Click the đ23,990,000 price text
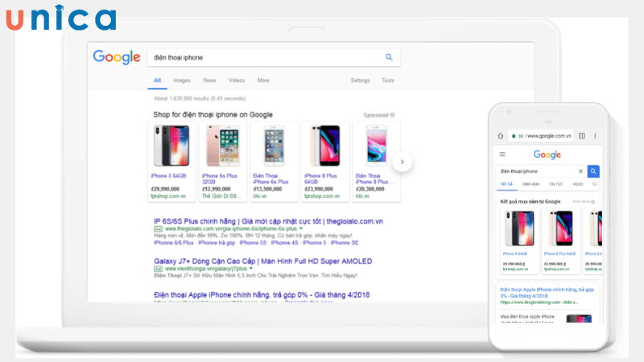This screenshot has height=362, width=644. pos(319,189)
